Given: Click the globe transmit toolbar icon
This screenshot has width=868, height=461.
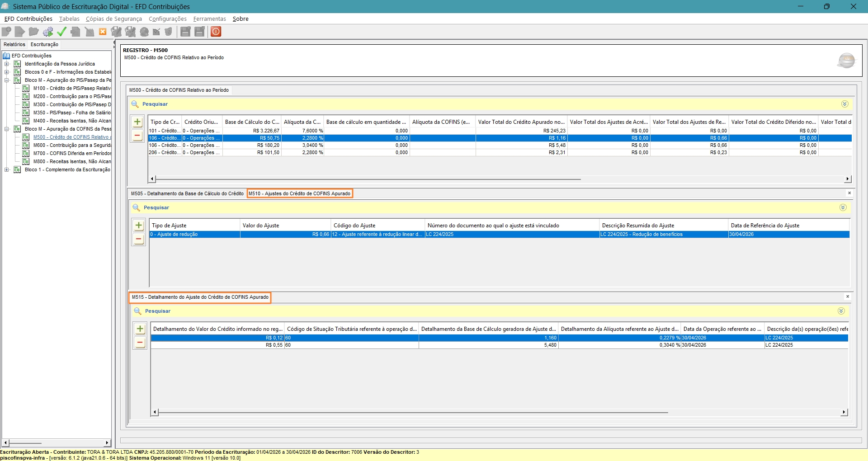Looking at the screenshot, I should 144,32.
